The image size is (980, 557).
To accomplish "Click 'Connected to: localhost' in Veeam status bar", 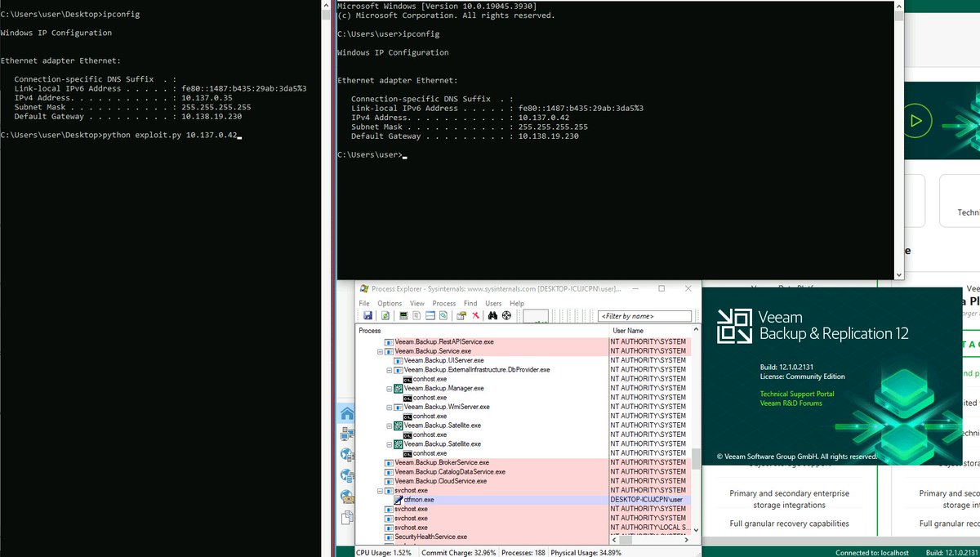I will point(871,553).
